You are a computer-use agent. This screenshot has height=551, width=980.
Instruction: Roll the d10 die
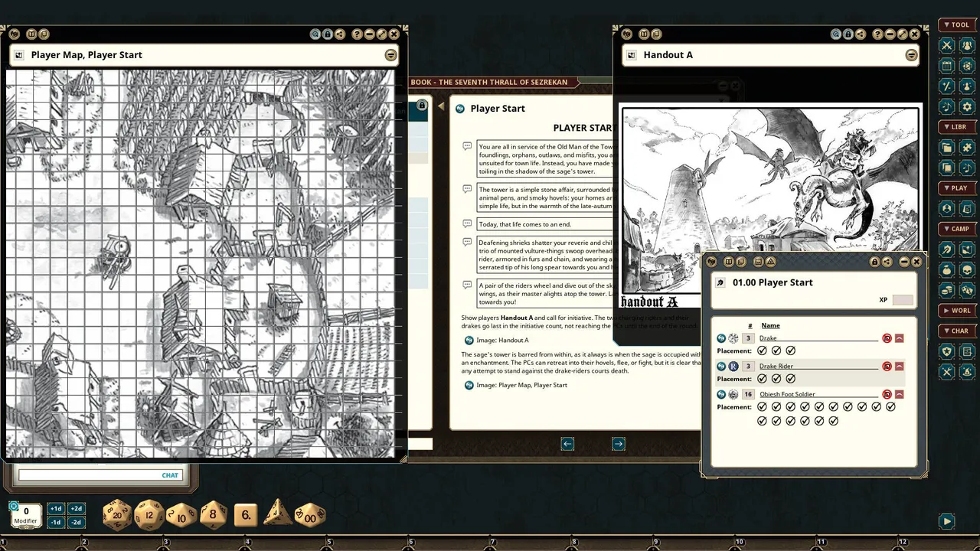[181, 515]
